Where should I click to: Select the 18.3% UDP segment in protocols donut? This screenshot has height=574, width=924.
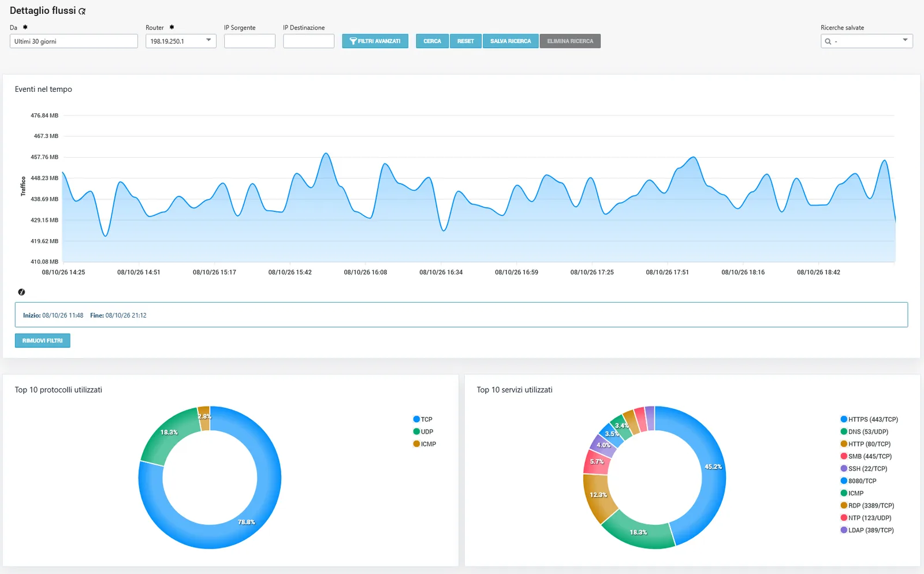169,433
